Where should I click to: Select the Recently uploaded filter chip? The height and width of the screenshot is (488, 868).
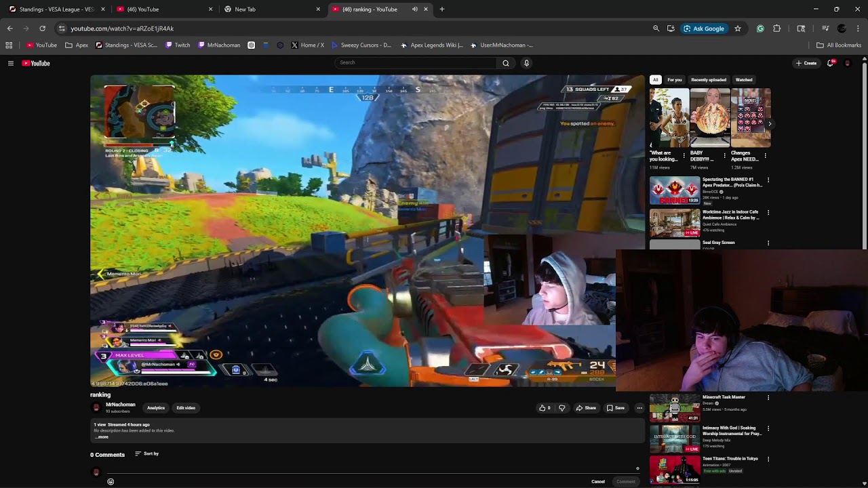pyautogui.click(x=709, y=80)
